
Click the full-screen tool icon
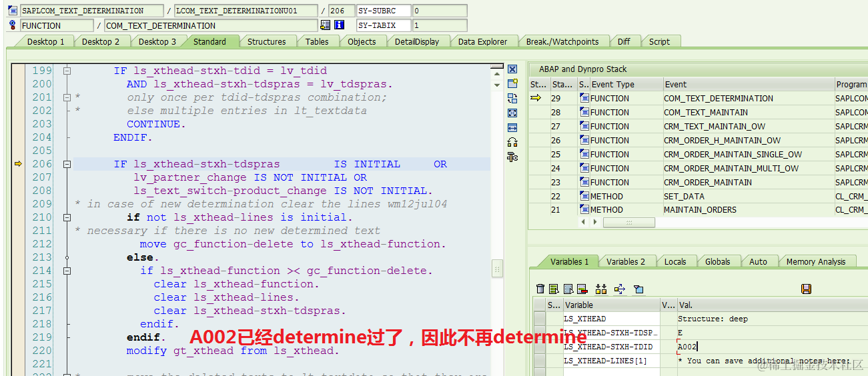coord(512,113)
